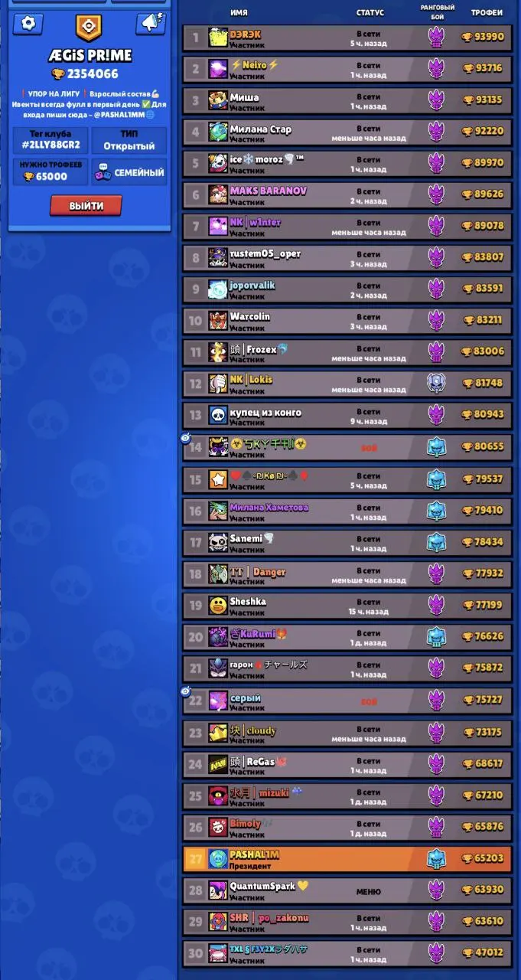Viewport: 521px width, 980px height.
Task: Click the battle indicator icon beside rank 14
Action: [186, 437]
